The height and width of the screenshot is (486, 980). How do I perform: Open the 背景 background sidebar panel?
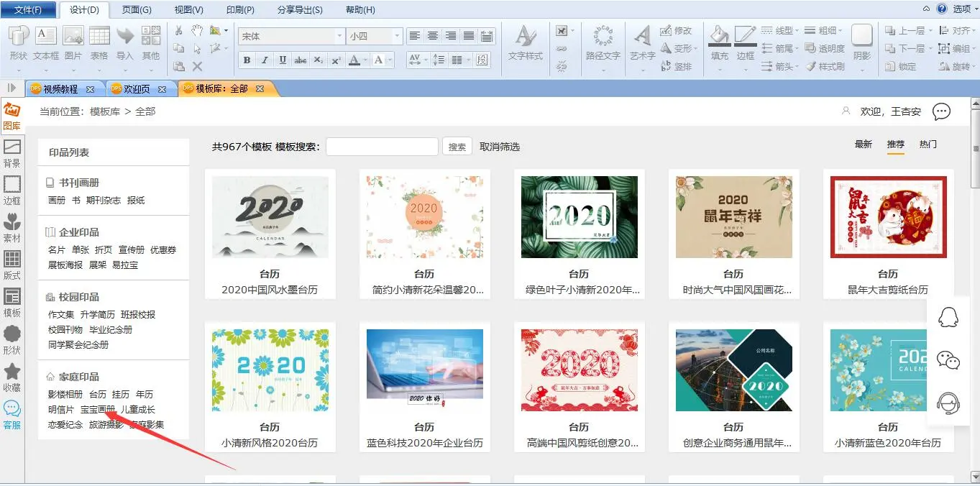click(12, 153)
